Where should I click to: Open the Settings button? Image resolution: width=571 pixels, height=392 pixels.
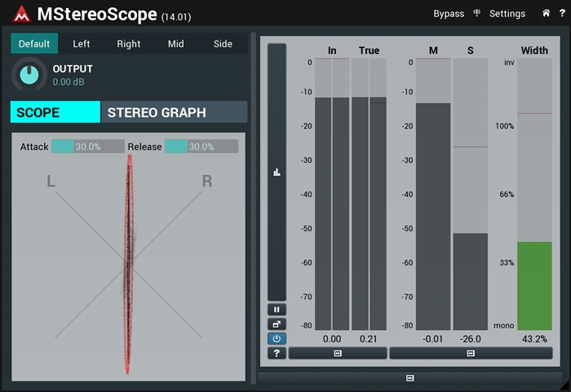[507, 14]
